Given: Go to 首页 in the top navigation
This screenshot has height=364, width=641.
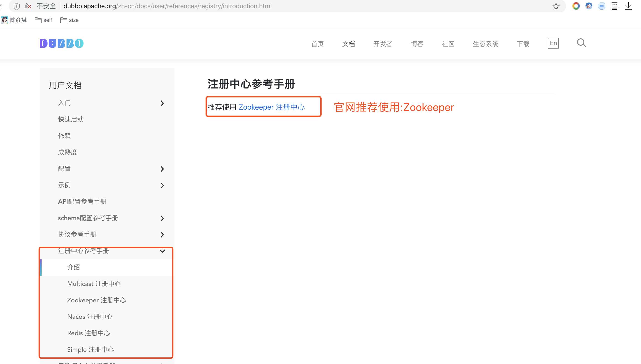Looking at the screenshot, I should click(317, 44).
